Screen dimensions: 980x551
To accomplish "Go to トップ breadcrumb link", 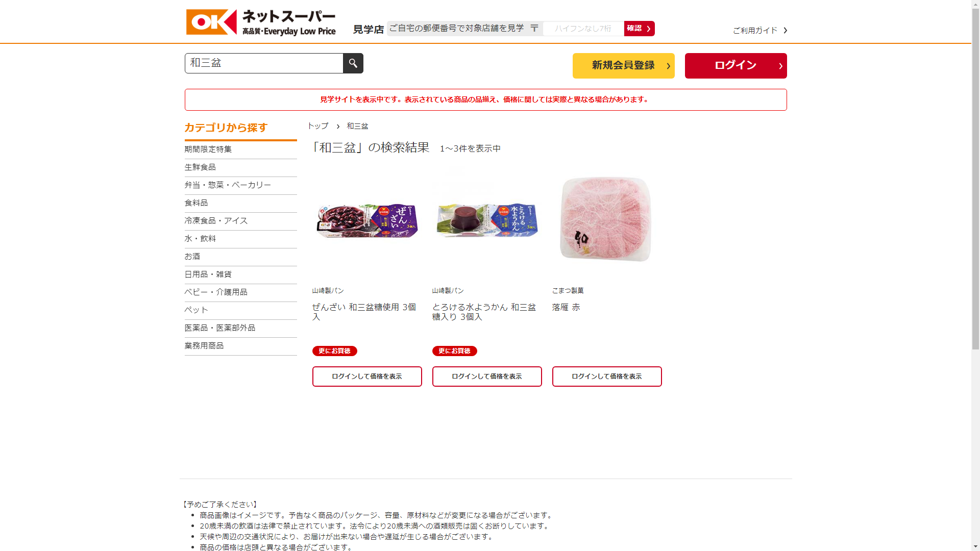I will pos(318,126).
